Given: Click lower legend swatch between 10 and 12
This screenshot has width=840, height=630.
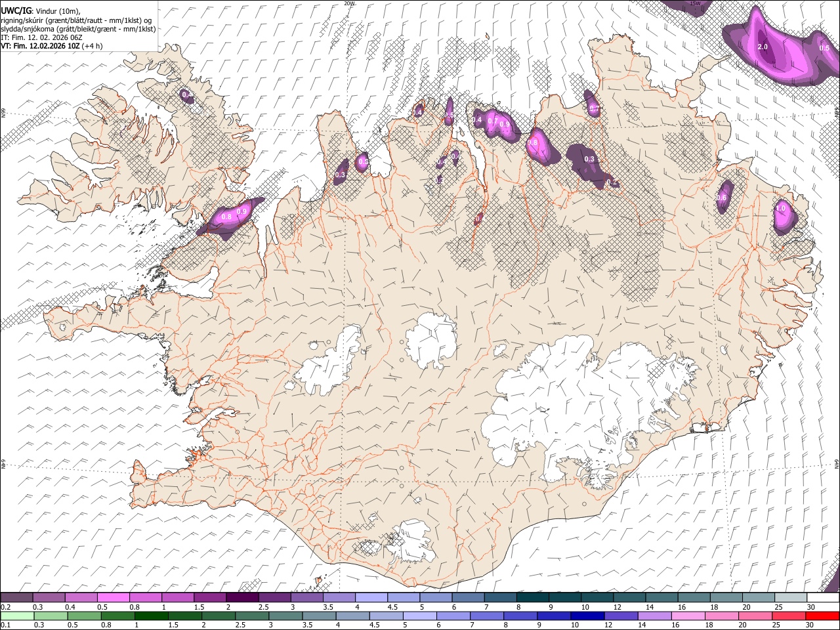Looking at the screenshot, I should coord(587,616).
